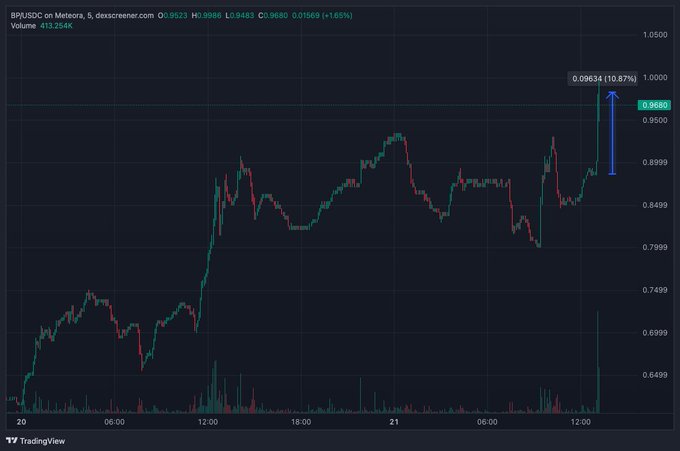Screen dimensions: 680x451
Task: Click the open value O0.9523
Action: click(x=173, y=15)
